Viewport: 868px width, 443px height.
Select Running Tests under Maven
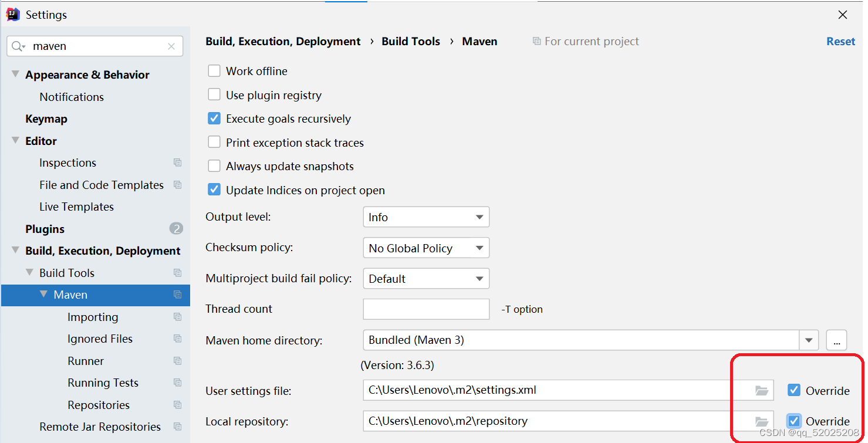(103, 383)
